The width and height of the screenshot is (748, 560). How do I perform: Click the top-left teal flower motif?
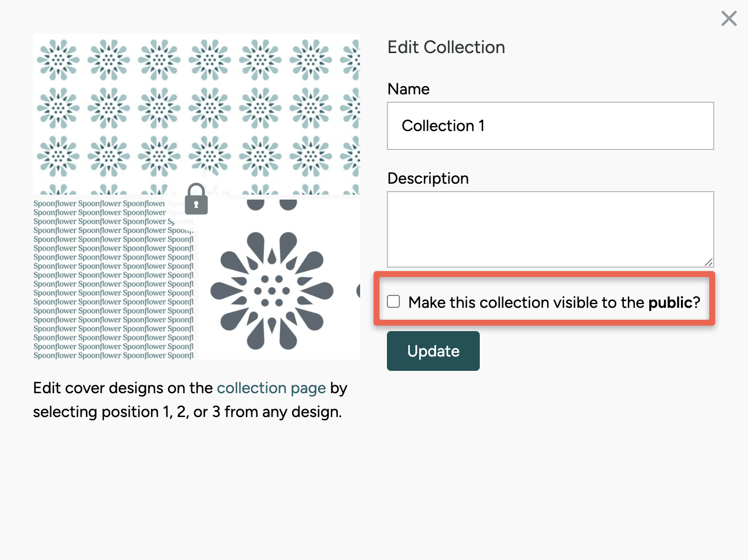coord(58,60)
